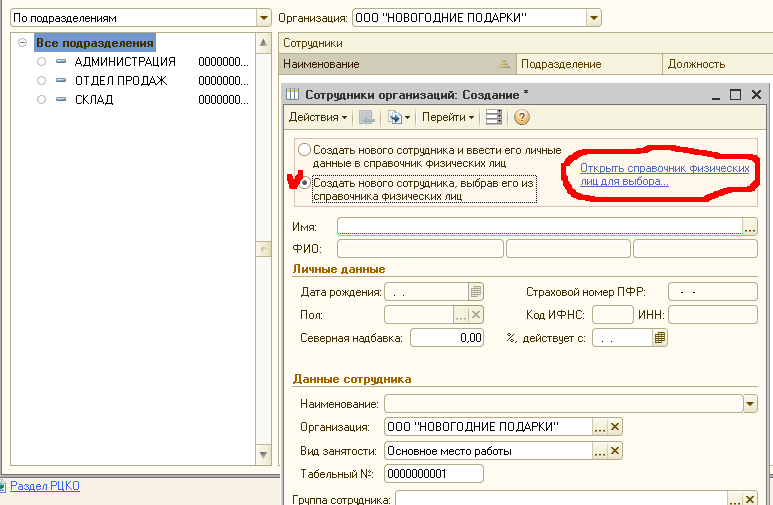Select radio to create employee with new personal data
This screenshot has width=773, height=505.
304,149
